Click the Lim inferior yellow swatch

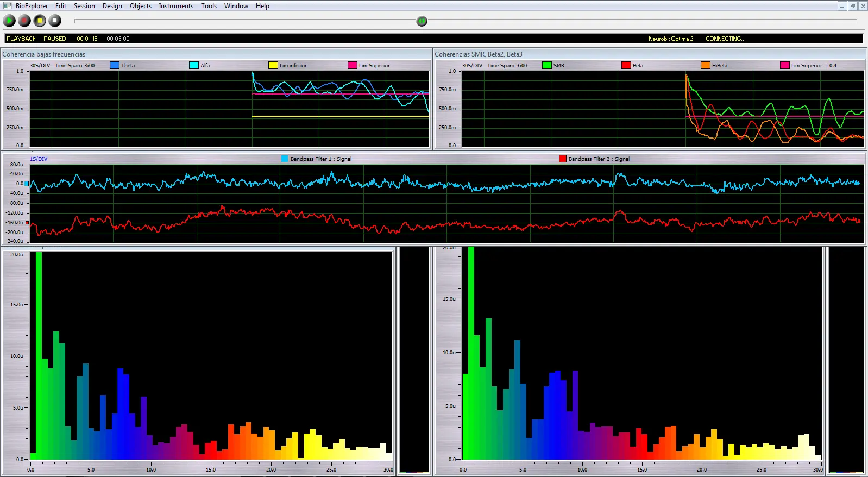tap(273, 65)
